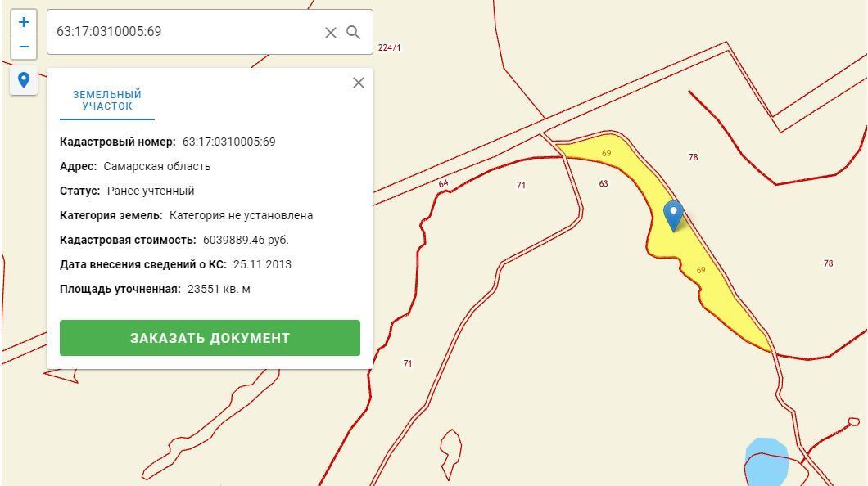The image size is (868, 486).
Task: Zoom in the map with plus button
Action: point(23,22)
